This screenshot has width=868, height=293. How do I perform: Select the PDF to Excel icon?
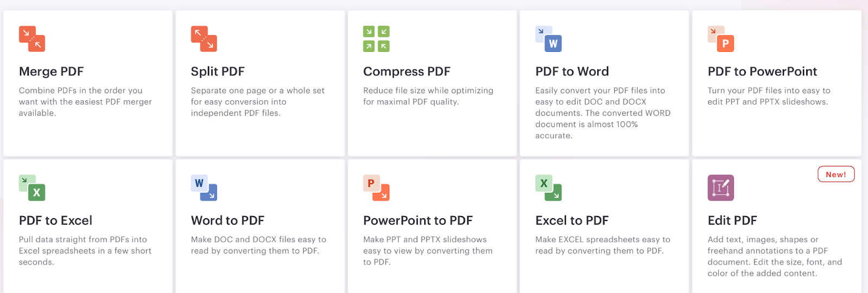pyautogui.click(x=32, y=188)
